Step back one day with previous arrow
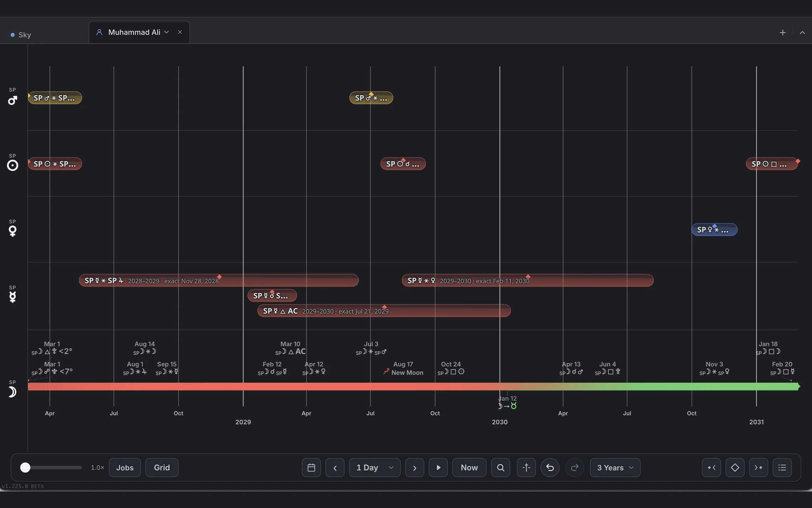The height and width of the screenshot is (508, 812). point(335,467)
